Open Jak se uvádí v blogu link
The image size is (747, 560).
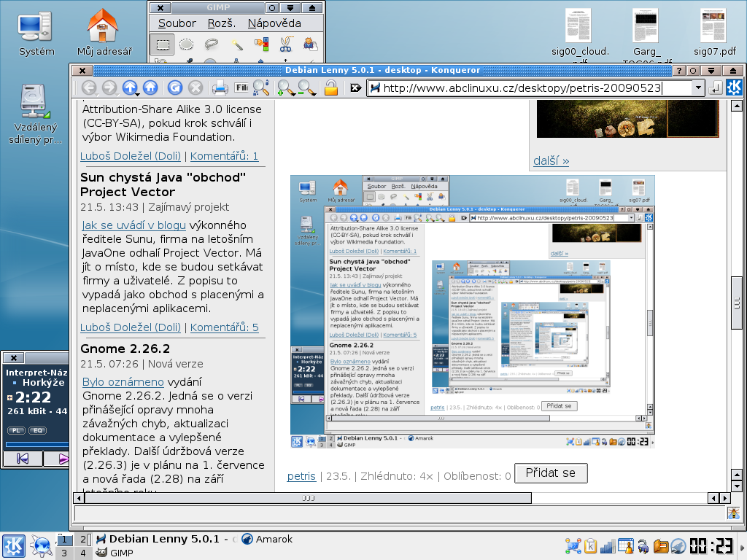(x=134, y=225)
